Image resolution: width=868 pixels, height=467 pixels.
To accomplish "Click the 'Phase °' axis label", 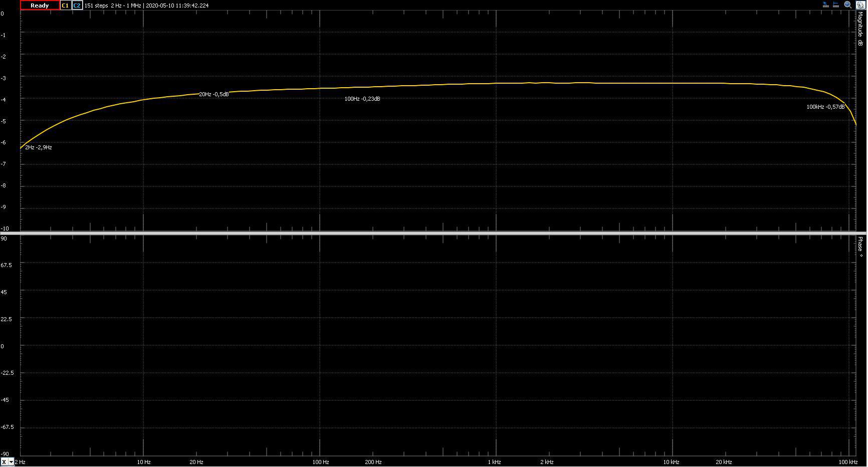I will coord(860,247).
